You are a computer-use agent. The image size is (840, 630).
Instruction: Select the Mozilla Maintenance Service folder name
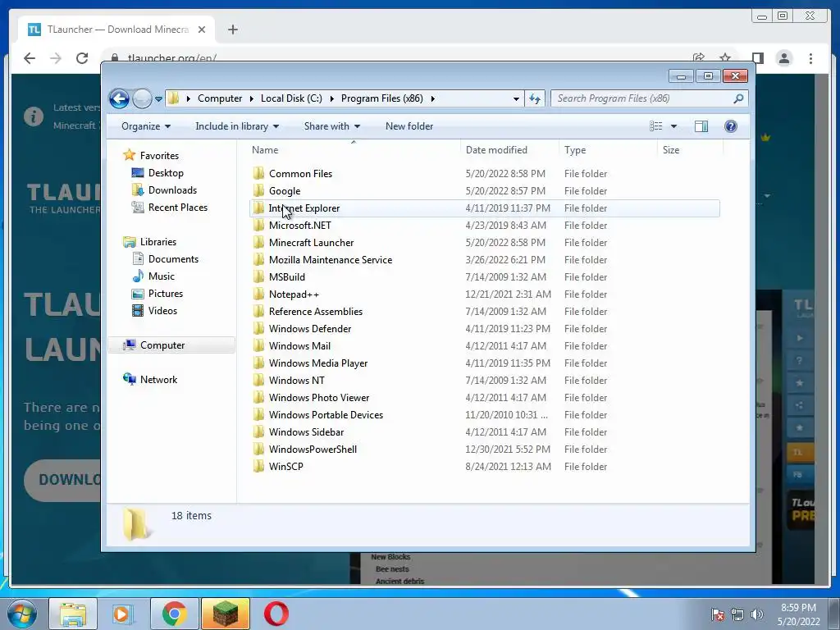point(331,260)
